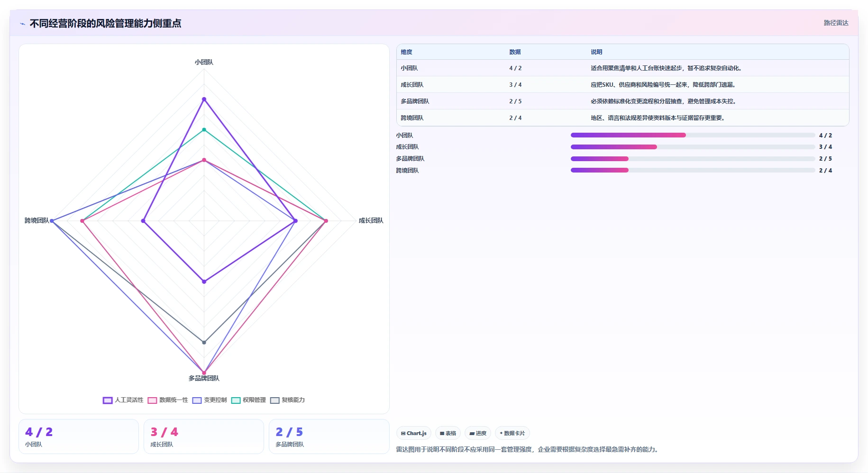This screenshot has width=868, height=473.
Task: Click the 数据 column header
Action: 515,52
